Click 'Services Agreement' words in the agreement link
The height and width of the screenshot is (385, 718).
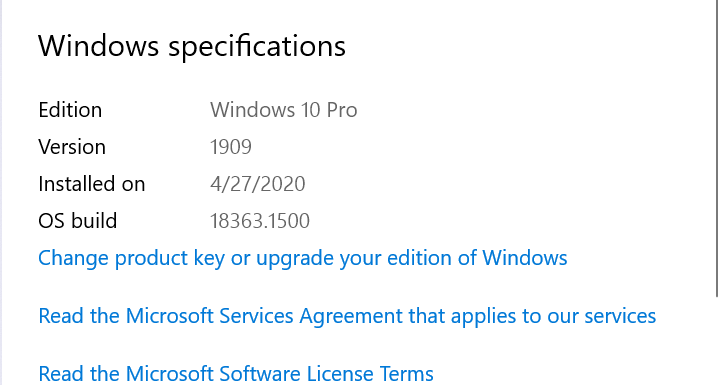[309, 316]
